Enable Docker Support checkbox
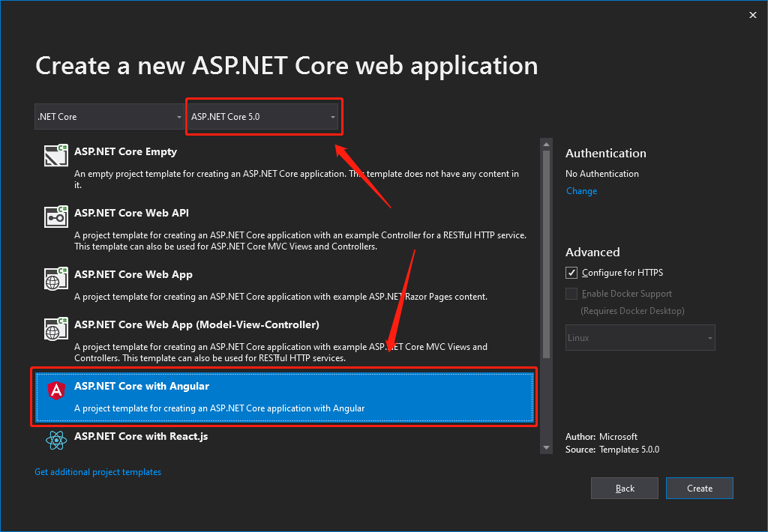 click(572, 294)
